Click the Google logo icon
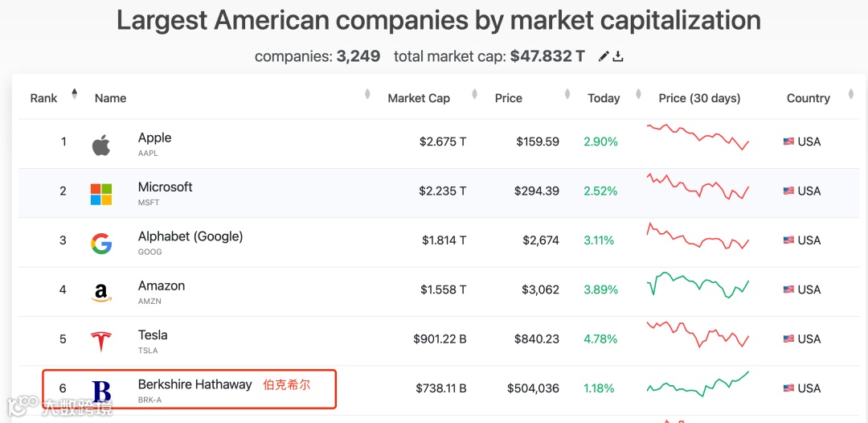The height and width of the screenshot is (423, 868). [x=101, y=244]
